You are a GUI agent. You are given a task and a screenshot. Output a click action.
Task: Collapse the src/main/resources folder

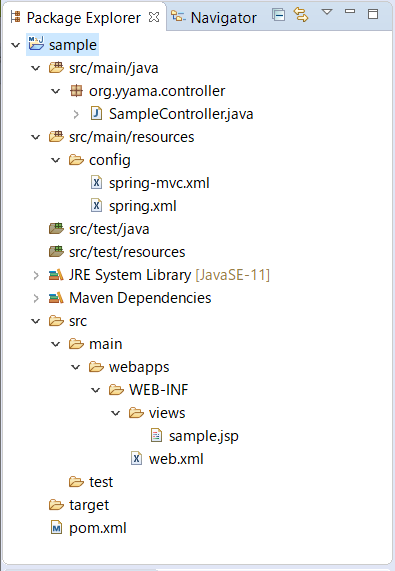[36, 137]
